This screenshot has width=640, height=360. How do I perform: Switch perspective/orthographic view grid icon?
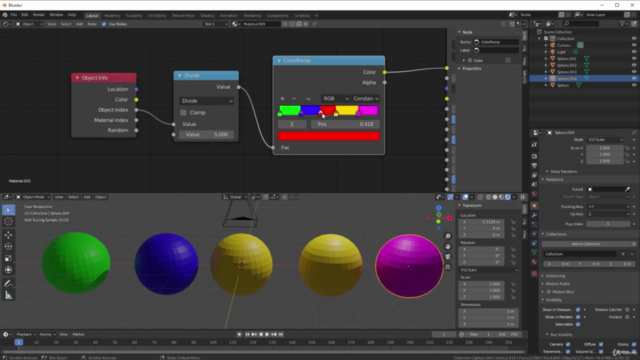click(448, 267)
